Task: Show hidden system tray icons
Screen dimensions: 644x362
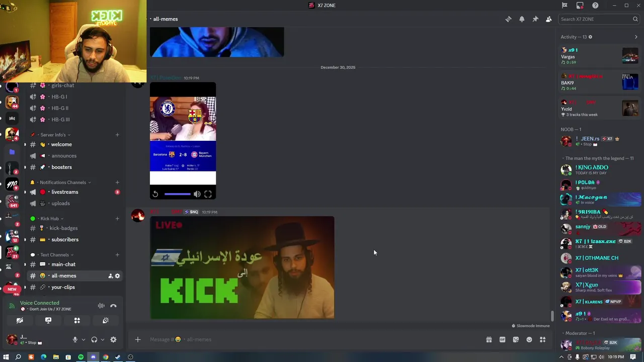Action: pyautogui.click(x=561, y=357)
